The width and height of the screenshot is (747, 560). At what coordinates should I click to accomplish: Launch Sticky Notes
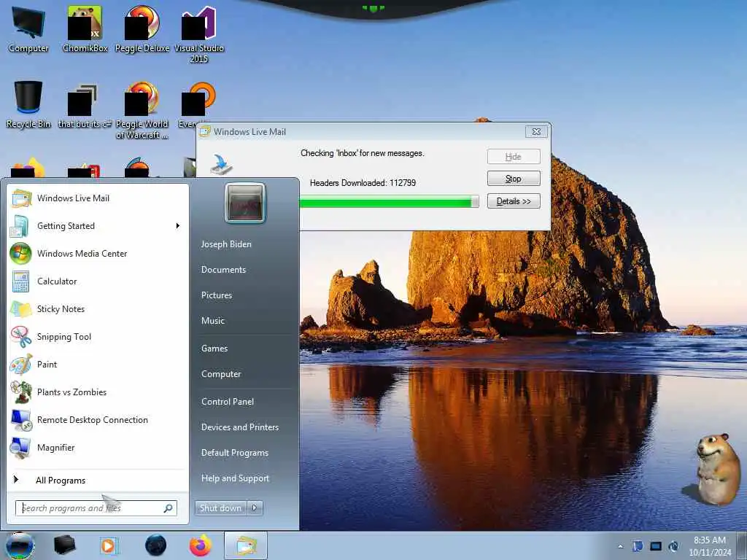pyautogui.click(x=98, y=308)
